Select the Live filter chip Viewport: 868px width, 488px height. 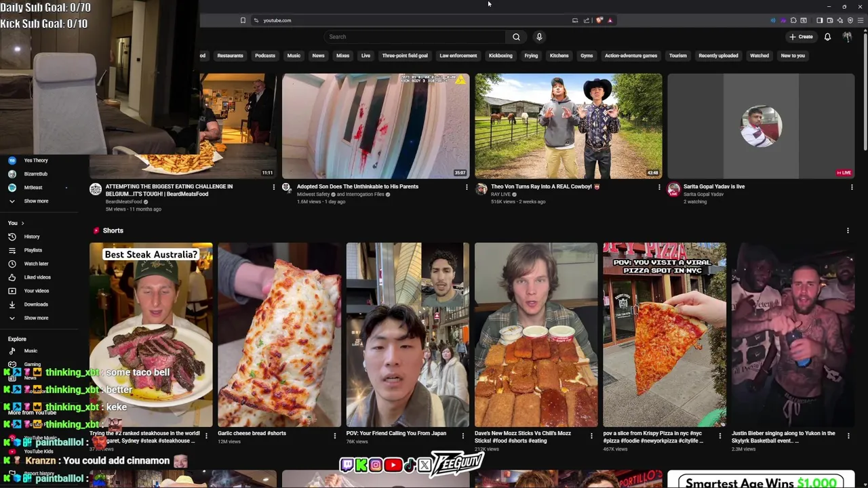(x=366, y=56)
